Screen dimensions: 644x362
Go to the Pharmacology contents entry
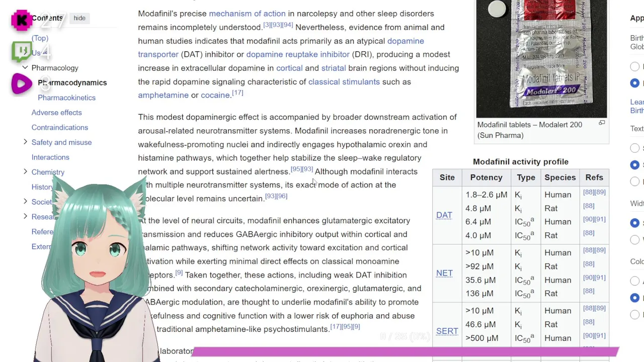[55, 68]
